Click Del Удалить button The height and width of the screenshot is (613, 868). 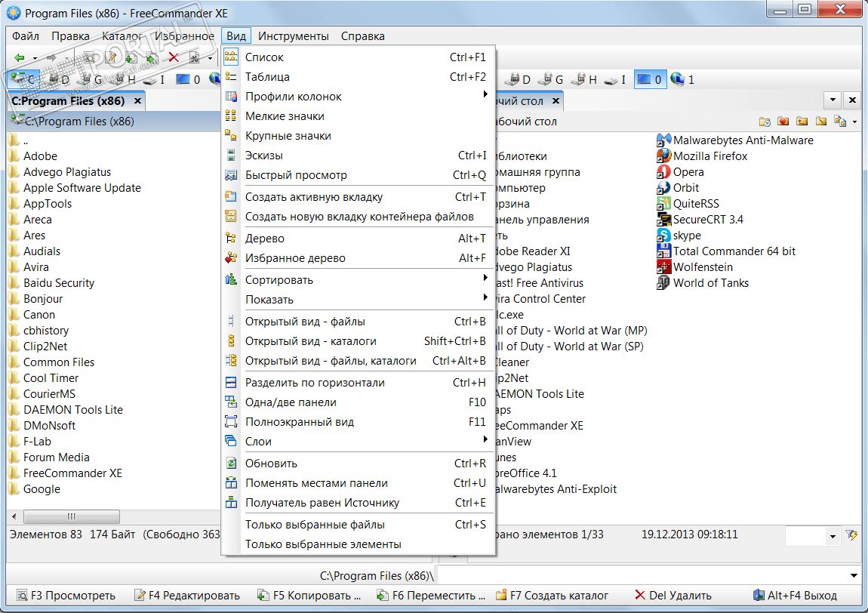673,596
